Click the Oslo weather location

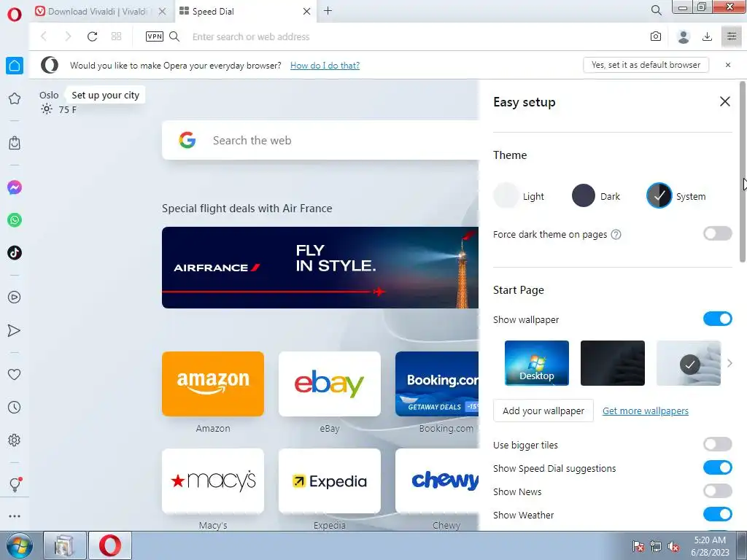point(49,96)
